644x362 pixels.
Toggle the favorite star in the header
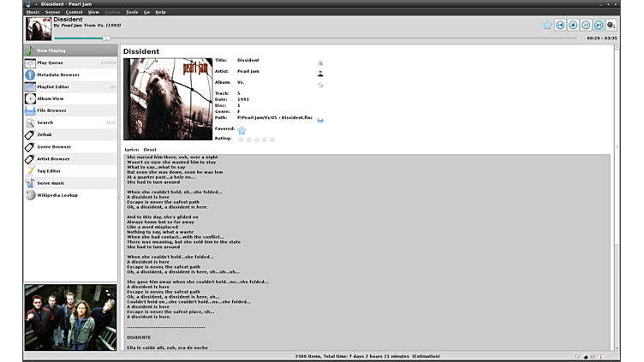(547, 25)
